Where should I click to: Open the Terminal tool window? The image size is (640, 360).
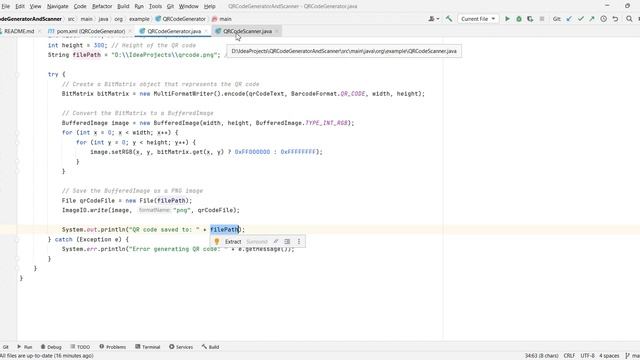tap(148, 347)
